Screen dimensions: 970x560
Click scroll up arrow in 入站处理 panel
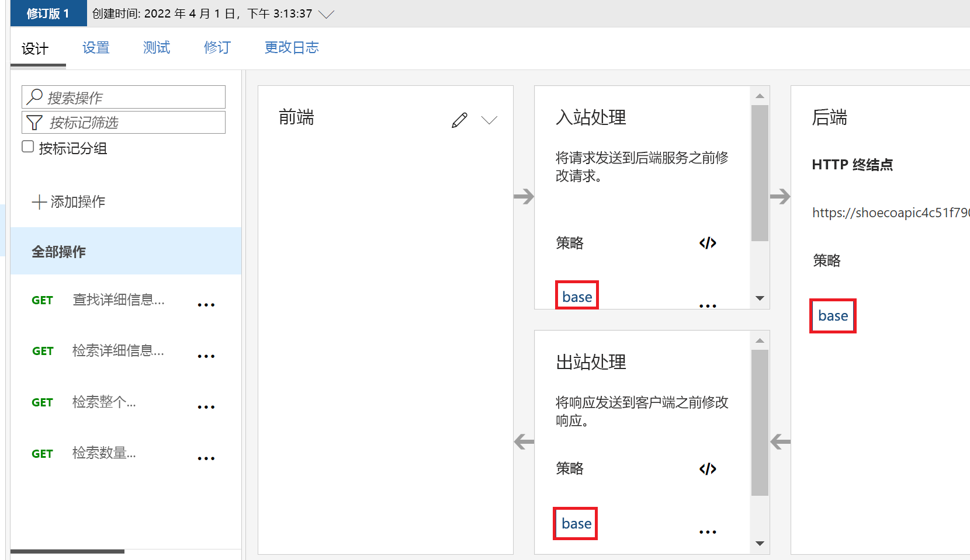[x=760, y=96]
